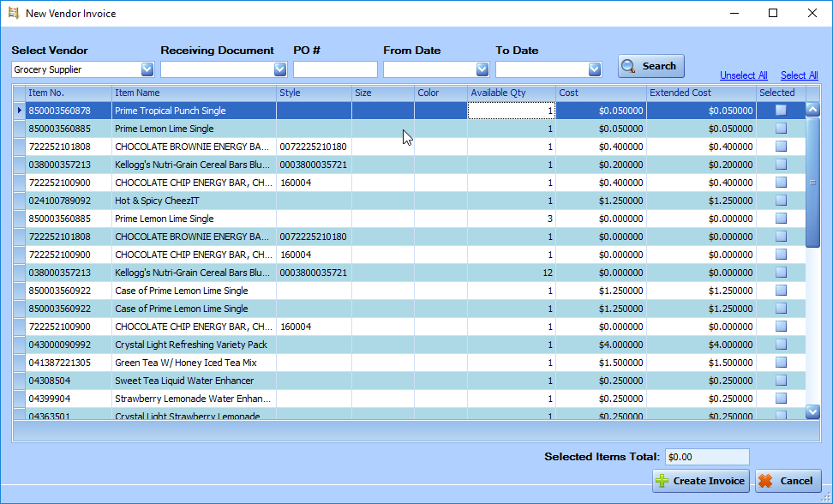Click the grid scroll up arrow
Screen dimensions: 833x504
(812, 110)
